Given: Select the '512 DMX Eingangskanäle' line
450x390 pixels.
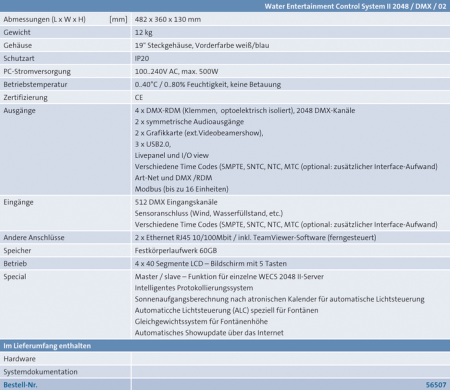Looking at the screenshot, I should (x=176, y=202).
